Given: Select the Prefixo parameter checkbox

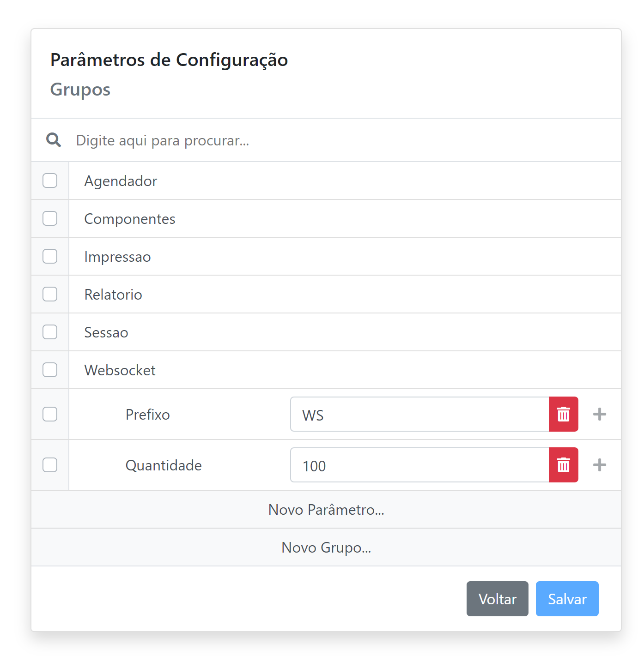Looking at the screenshot, I should (x=50, y=414).
